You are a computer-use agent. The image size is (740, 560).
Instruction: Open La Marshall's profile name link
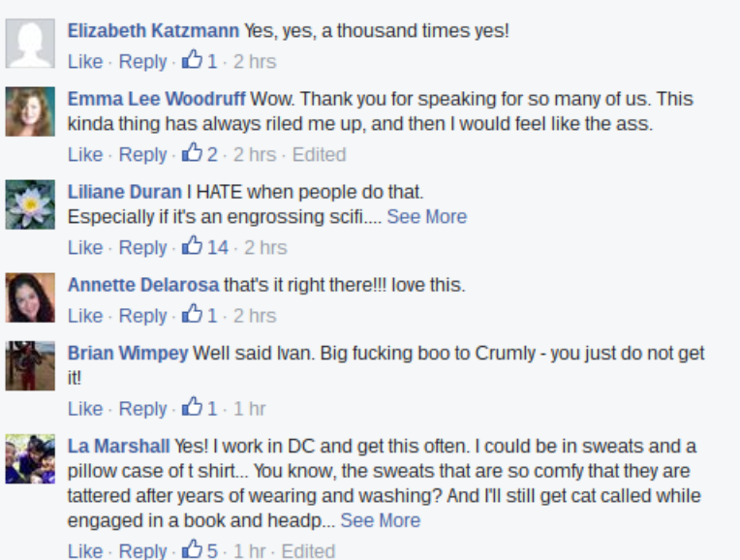tap(118, 447)
